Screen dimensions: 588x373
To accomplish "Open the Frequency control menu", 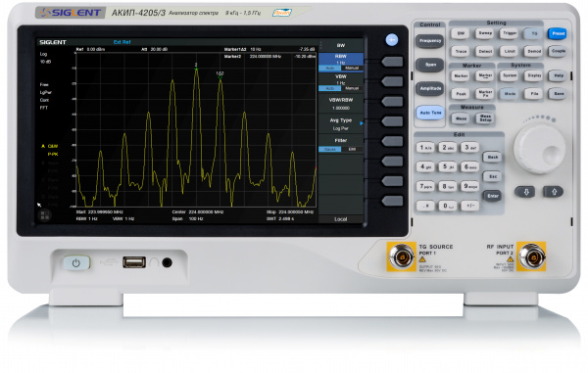I will [430, 41].
